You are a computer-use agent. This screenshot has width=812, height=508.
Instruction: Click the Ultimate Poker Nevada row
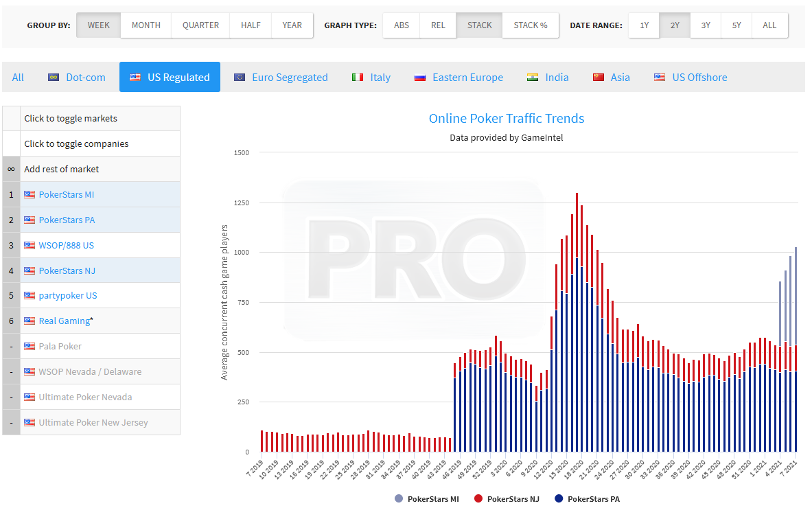pyautogui.click(x=91, y=397)
